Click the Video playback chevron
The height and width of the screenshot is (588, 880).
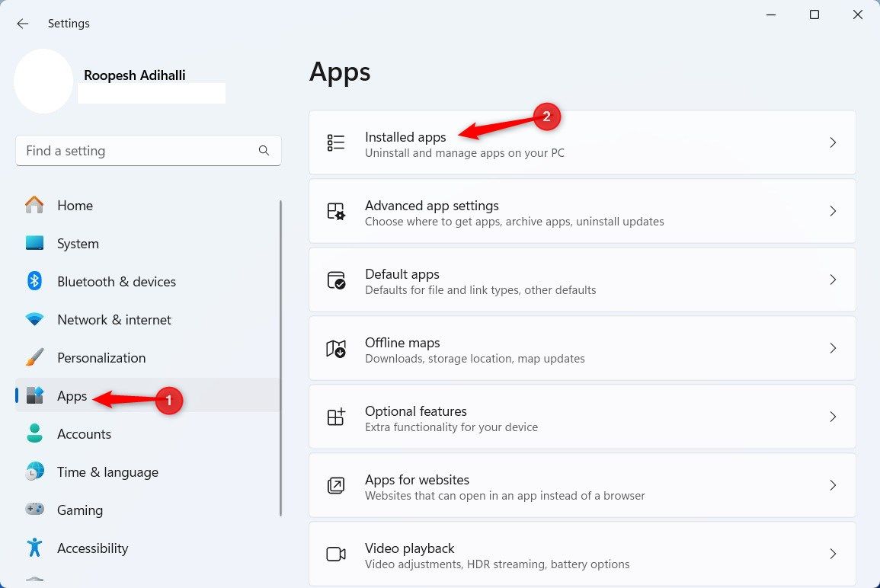833,554
